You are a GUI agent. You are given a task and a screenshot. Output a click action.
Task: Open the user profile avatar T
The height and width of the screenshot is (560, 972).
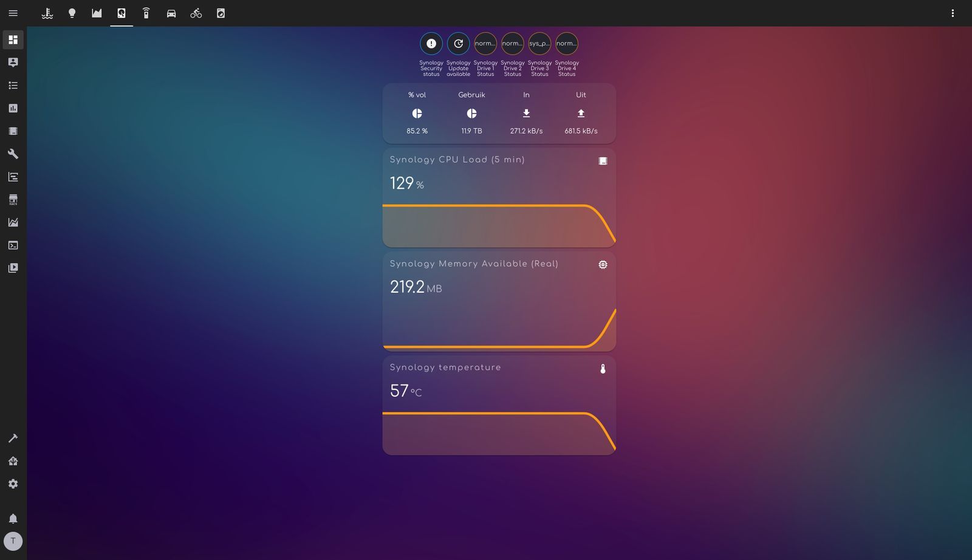pos(13,541)
